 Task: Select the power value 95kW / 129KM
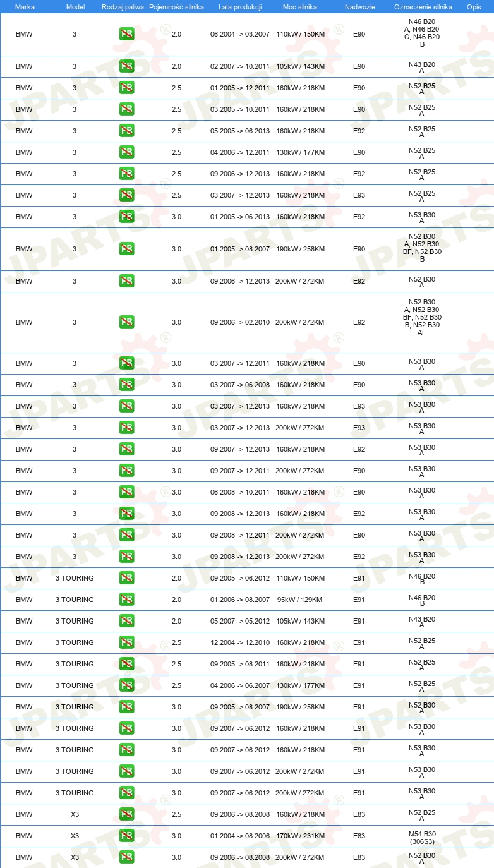click(x=300, y=600)
